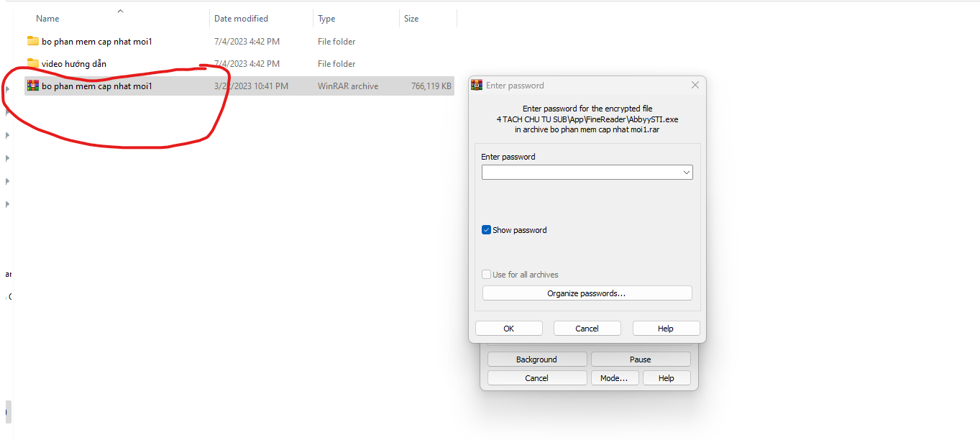980x440 pixels.
Task: Uncheck the Show password checkbox
Action: tap(487, 230)
